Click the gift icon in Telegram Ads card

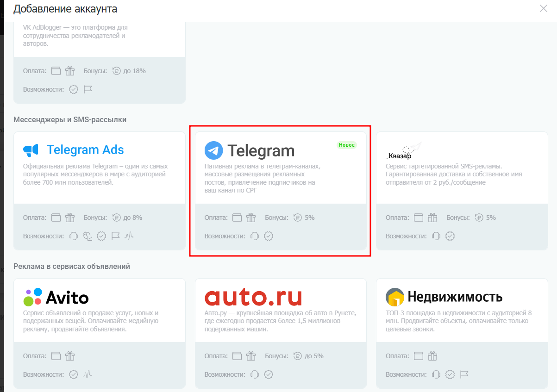tap(70, 218)
